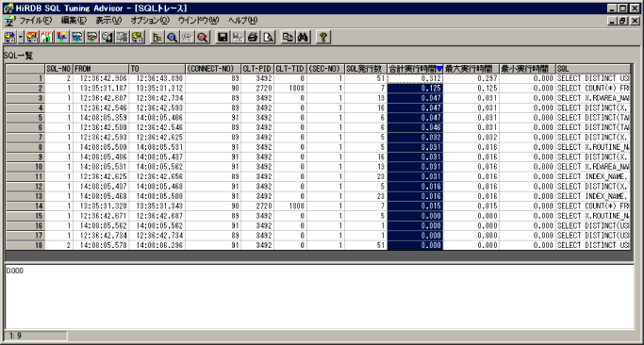644x345 pixels.
Task: Select the 0.125 total execution time cell
Action: (x=415, y=89)
